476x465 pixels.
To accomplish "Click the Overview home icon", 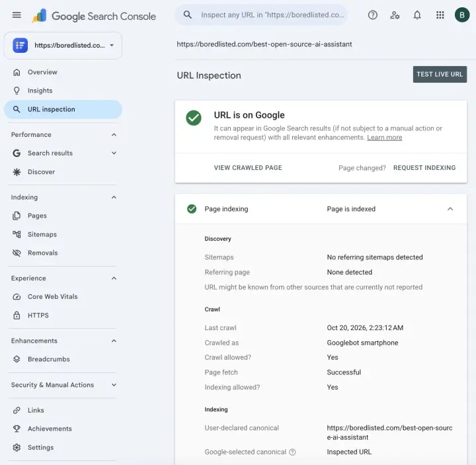I will tap(17, 72).
